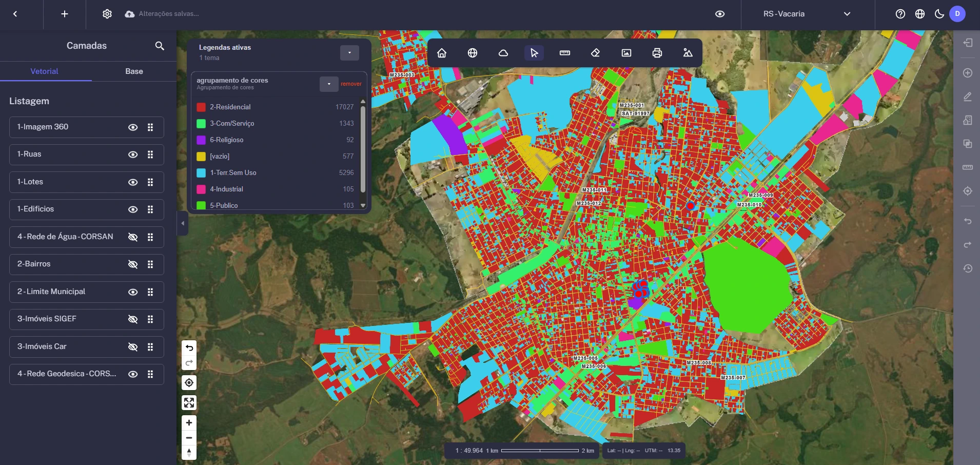Click the map scale 1 : 49.964 indicator
980x465 pixels.
coord(469,451)
